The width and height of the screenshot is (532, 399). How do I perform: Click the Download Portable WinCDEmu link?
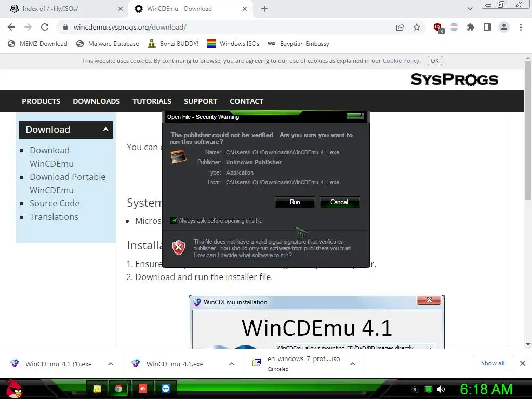click(x=68, y=183)
